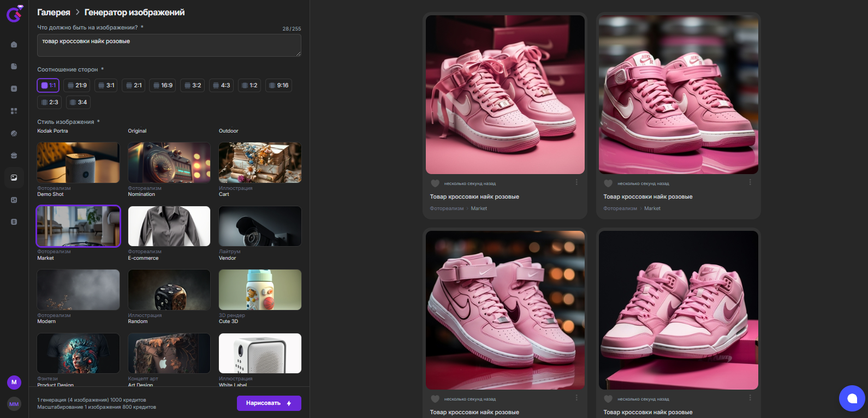
Task: Open the three-dot menu of the top-left card
Action: tap(576, 182)
